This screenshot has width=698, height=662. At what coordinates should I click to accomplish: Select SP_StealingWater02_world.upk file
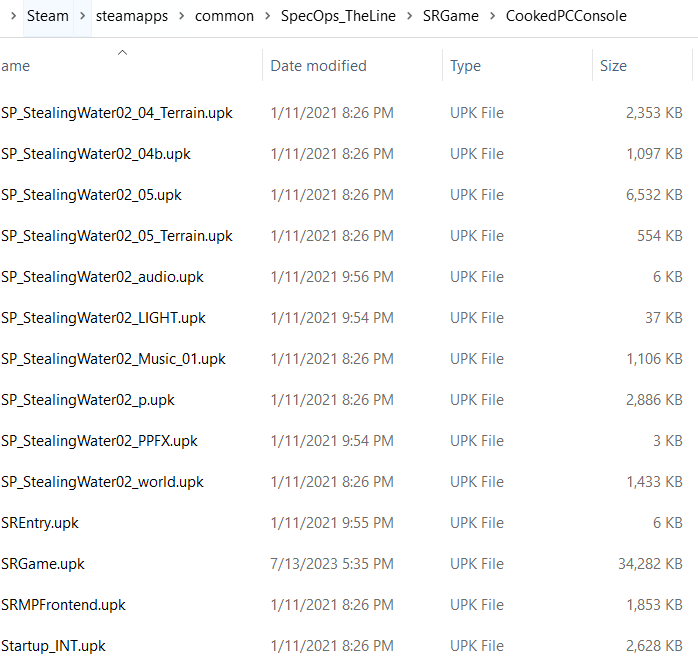click(102, 482)
